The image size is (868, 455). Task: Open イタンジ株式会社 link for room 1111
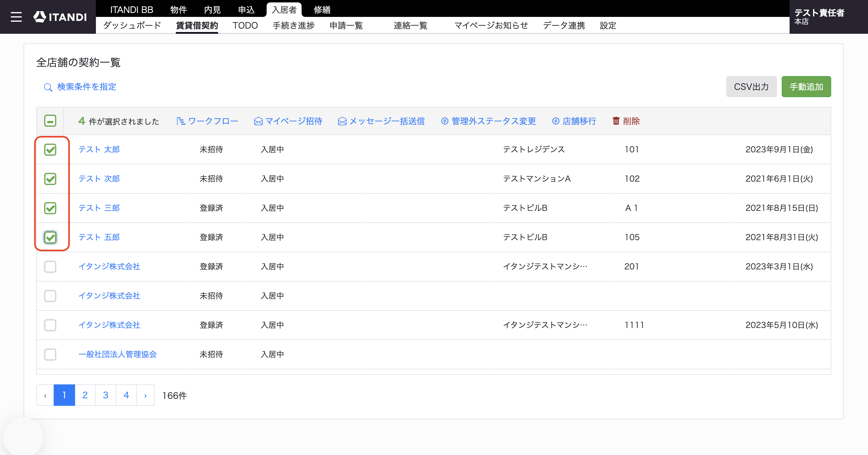109,325
